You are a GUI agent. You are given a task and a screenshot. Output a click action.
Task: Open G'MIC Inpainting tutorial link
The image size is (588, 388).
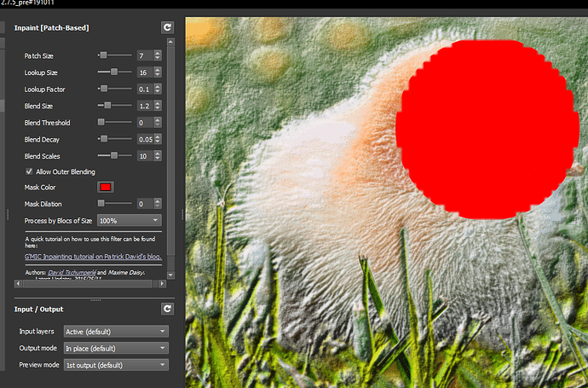(x=93, y=257)
